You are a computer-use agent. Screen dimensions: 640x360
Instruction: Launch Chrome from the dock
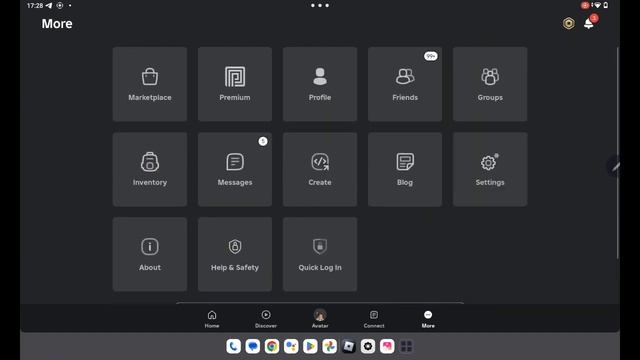pyautogui.click(x=272, y=347)
